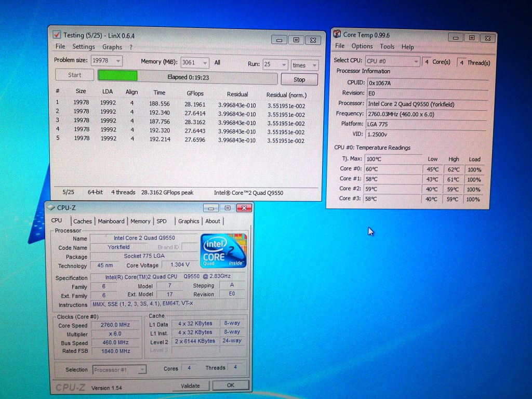Open Core Temp Tools menu
The height and width of the screenshot is (399, 532).
pyautogui.click(x=387, y=46)
